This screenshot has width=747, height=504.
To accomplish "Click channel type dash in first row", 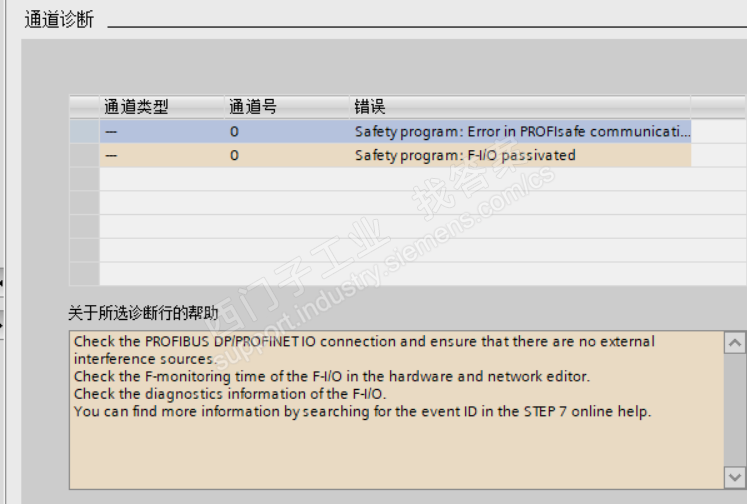I will [x=111, y=132].
